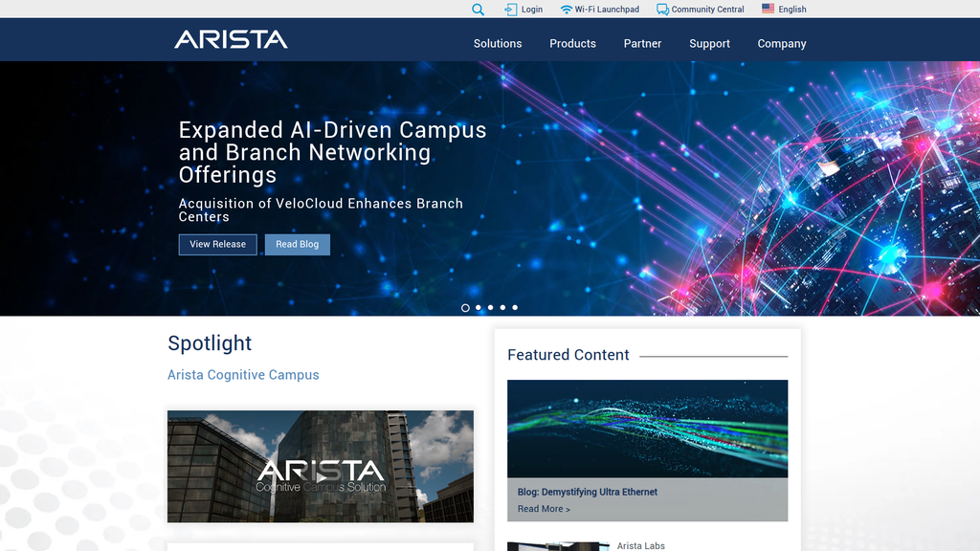Screen dimensions: 980x551
Task: Open the Wi-Fi Launchpad link
Action: click(607, 10)
